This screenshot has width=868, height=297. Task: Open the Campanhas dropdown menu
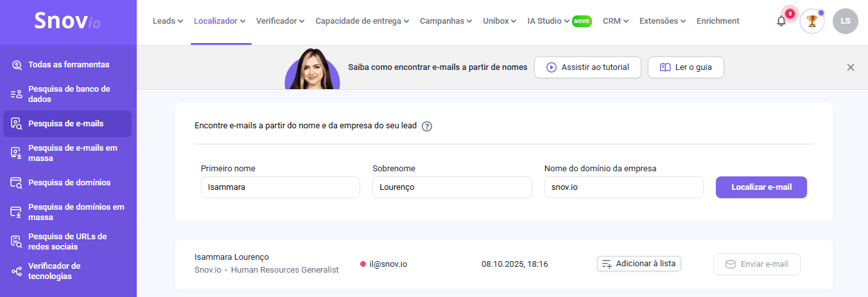coord(446,21)
